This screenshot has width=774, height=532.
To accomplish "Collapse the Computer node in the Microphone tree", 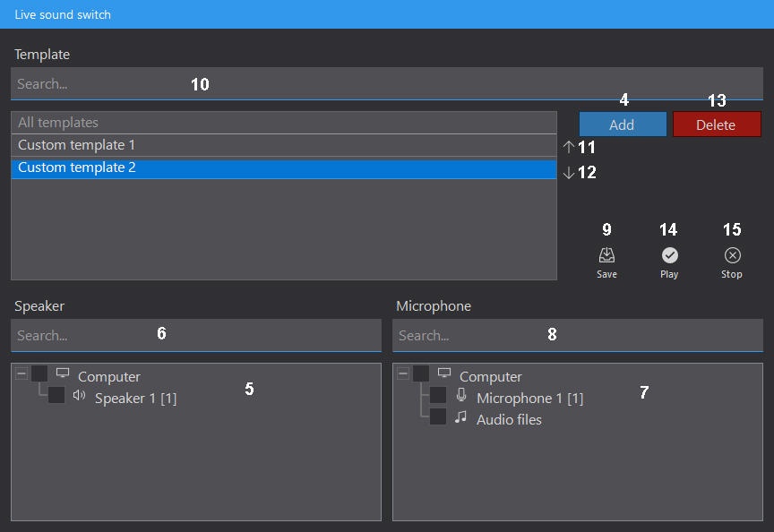I will [x=403, y=373].
